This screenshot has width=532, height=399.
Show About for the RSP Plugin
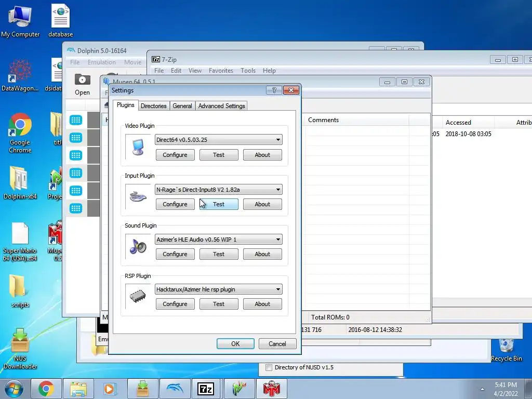click(262, 303)
